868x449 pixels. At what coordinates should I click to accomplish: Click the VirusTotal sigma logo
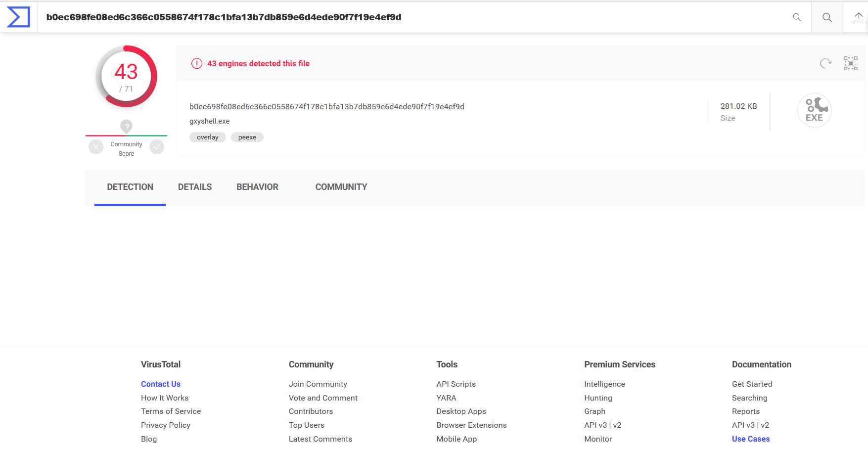click(x=18, y=17)
